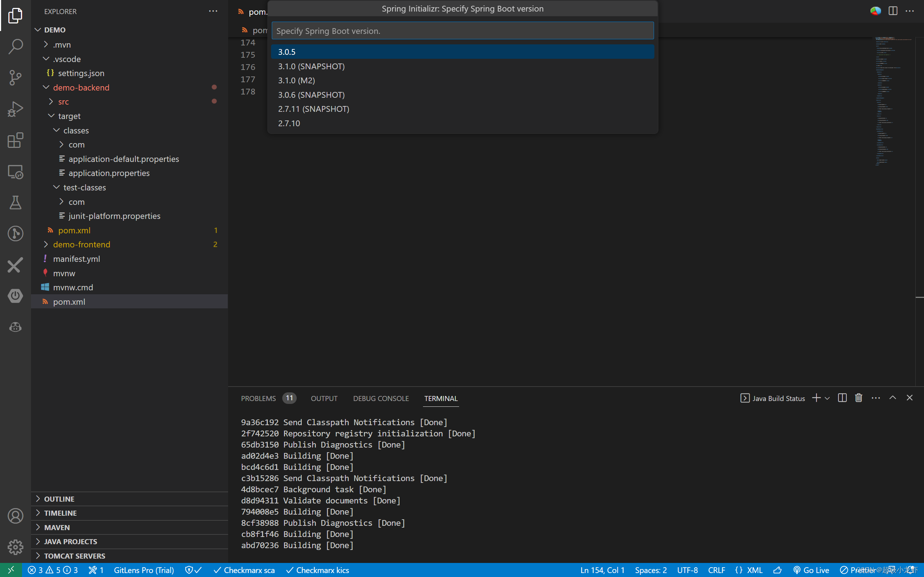Create a new terminal with the plus icon
Image resolution: width=924 pixels, height=577 pixels.
click(x=816, y=398)
